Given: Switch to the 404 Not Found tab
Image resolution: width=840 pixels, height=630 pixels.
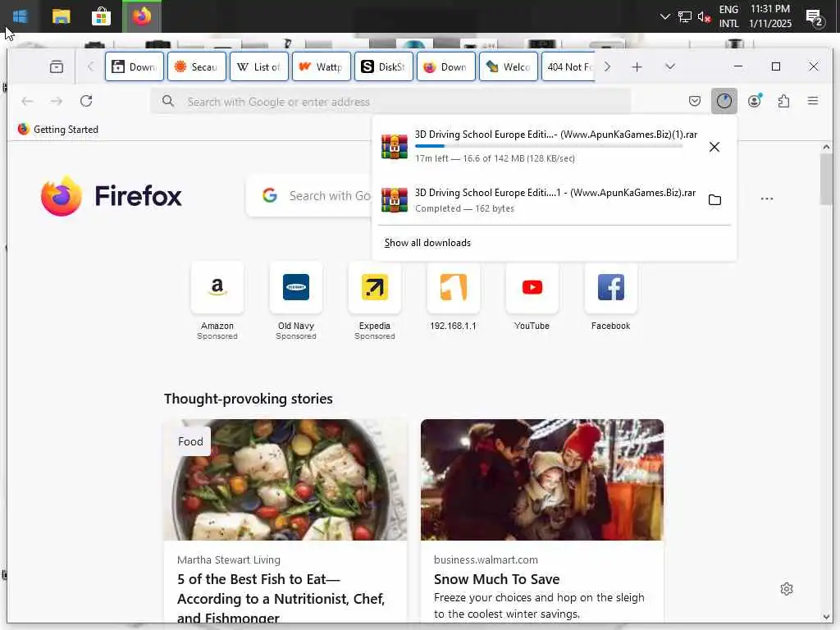Looking at the screenshot, I should pyautogui.click(x=568, y=67).
